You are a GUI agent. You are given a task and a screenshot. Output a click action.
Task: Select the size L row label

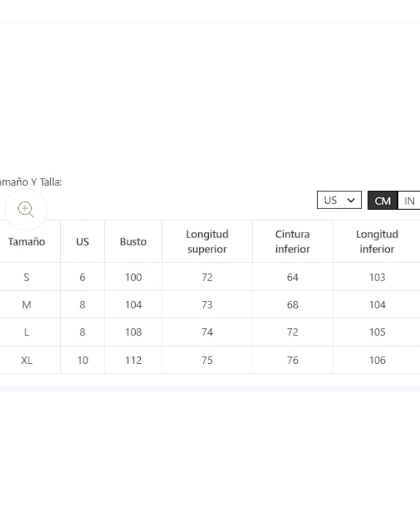pos(26,332)
